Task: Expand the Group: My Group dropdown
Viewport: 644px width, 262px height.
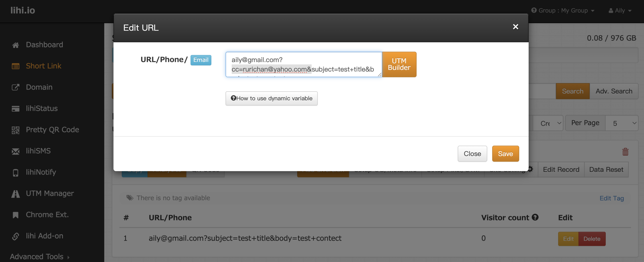Action: 563,11
